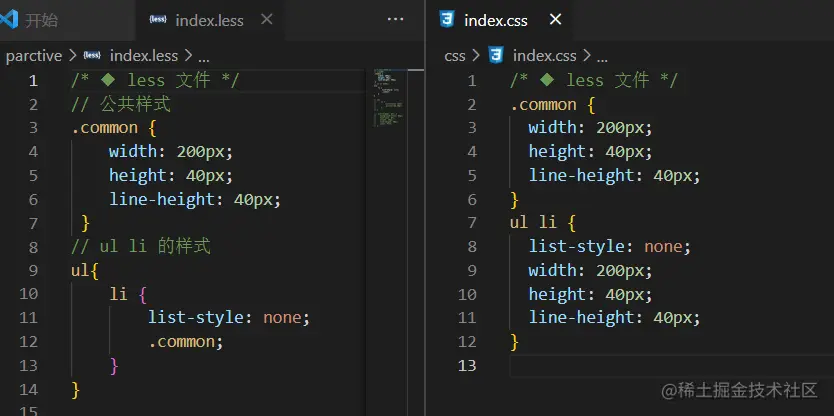834x416 pixels.
Task: Click '.common {' selector in index.less
Action: pyautogui.click(x=113, y=128)
